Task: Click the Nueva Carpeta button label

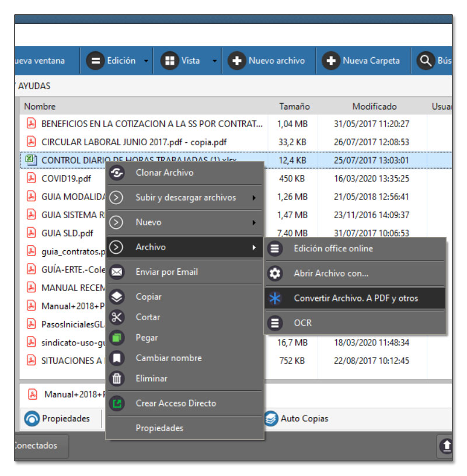Action: click(x=371, y=61)
